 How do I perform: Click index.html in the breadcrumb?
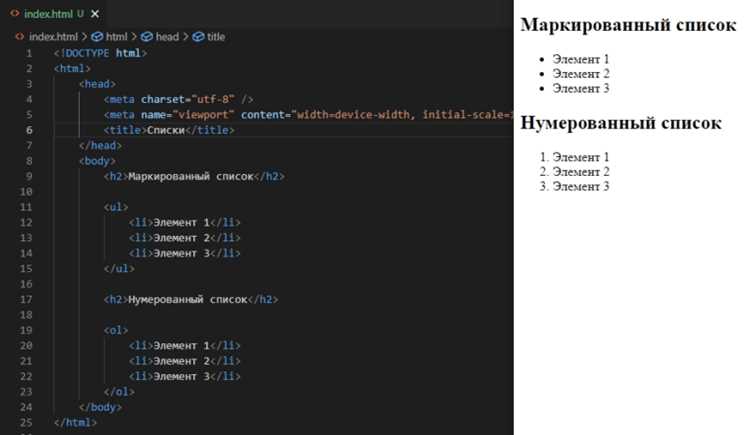(53, 37)
